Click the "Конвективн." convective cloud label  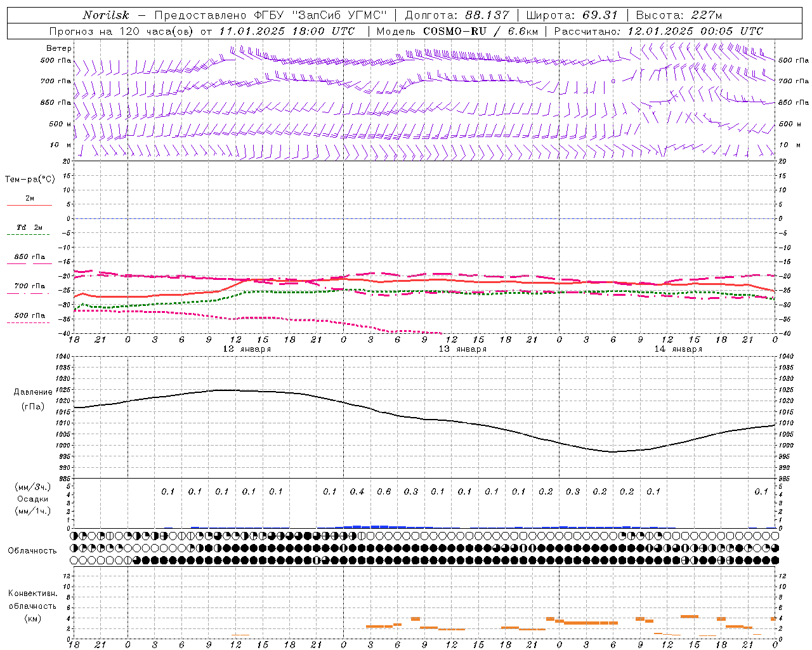(x=32, y=594)
